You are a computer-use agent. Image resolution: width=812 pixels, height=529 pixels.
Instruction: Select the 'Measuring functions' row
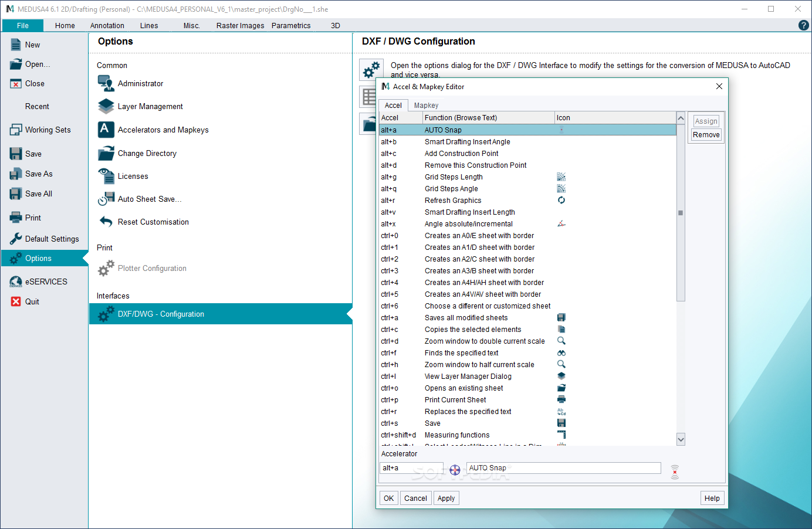click(527, 435)
